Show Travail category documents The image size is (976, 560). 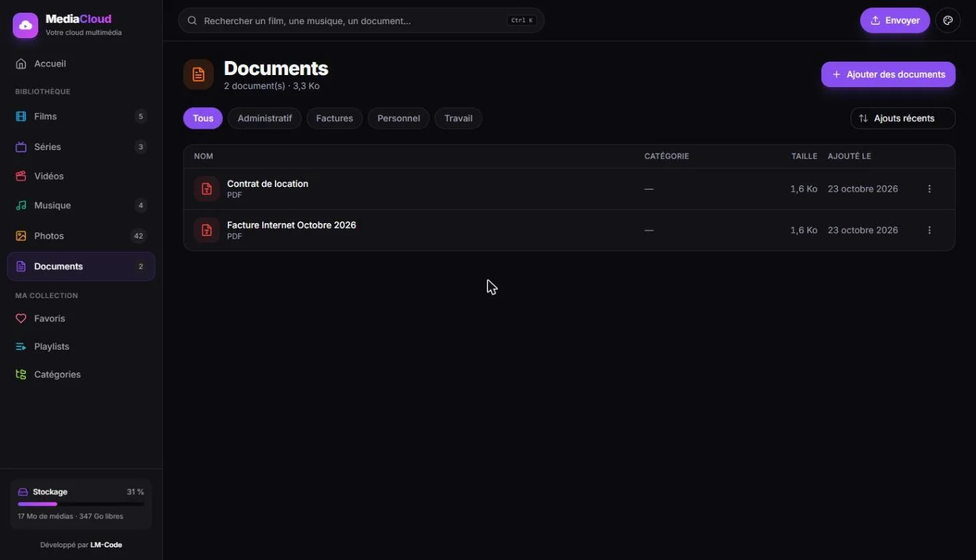(459, 119)
